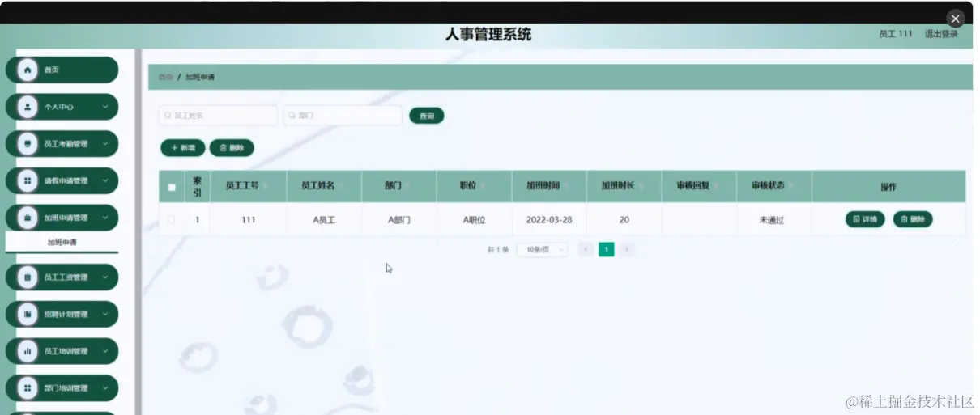Click the chart icon of 员工培训管理
This screenshot has height=415, width=980.
28,351
